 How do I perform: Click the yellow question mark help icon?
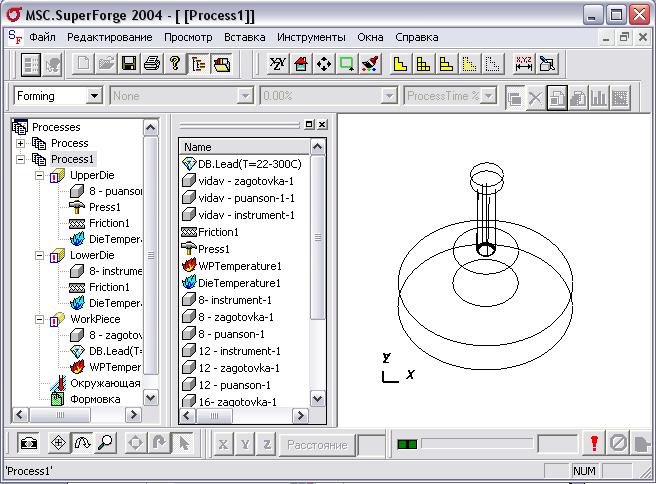click(175, 64)
